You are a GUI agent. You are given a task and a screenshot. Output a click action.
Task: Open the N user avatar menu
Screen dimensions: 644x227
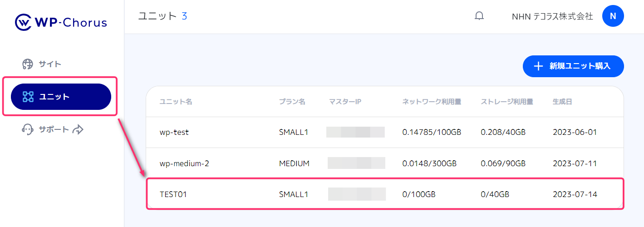tap(613, 16)
